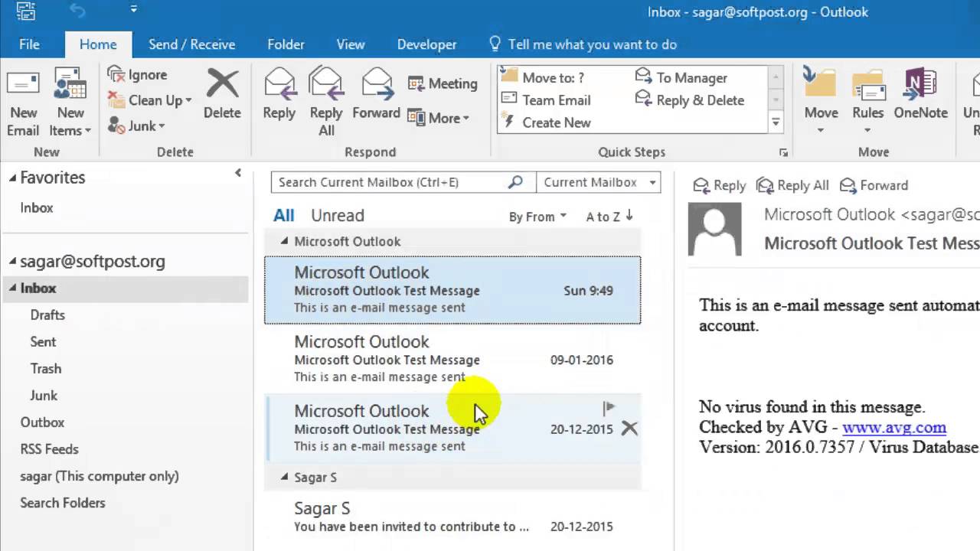Collapse the Microsoft Outlook message group
This screenshot has width=980, height=551.
(x=284, y=241)
